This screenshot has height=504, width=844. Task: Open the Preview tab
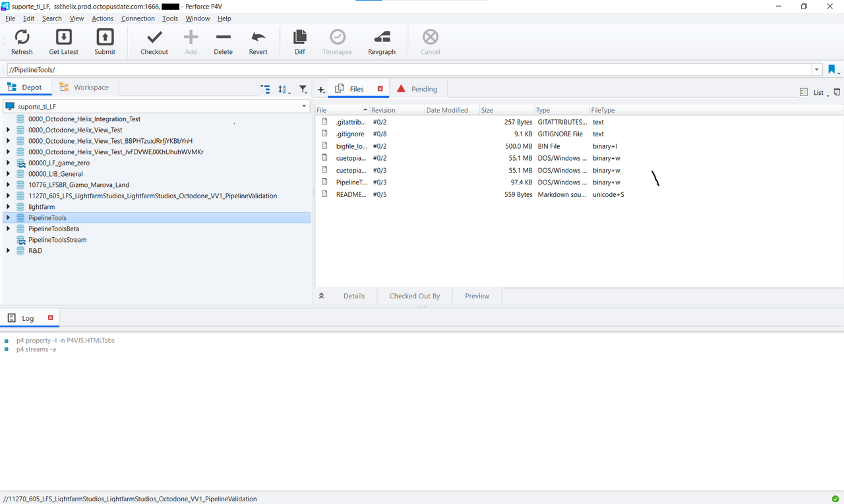(x=477, y=296)
